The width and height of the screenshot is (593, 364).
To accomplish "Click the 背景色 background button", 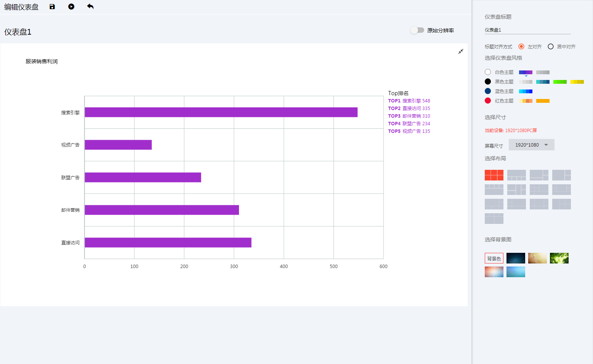I will [494, 259].
